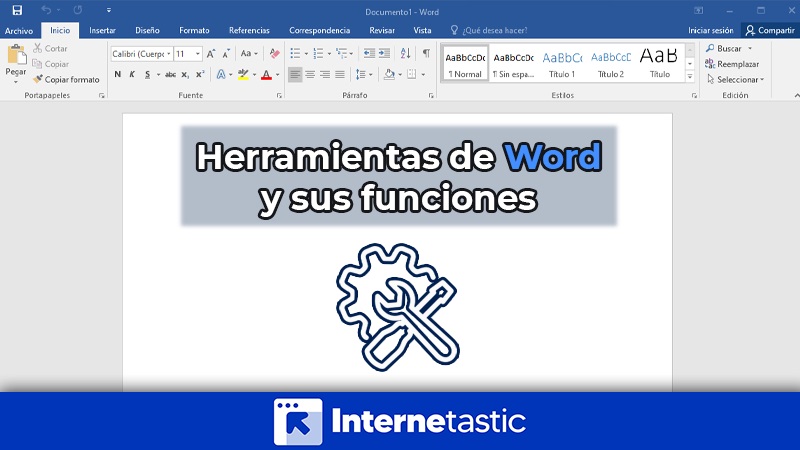Viewport: 800px width, 450px height.
Task: Click the Pegar clipboard icon
Action: tap(16, 55)
